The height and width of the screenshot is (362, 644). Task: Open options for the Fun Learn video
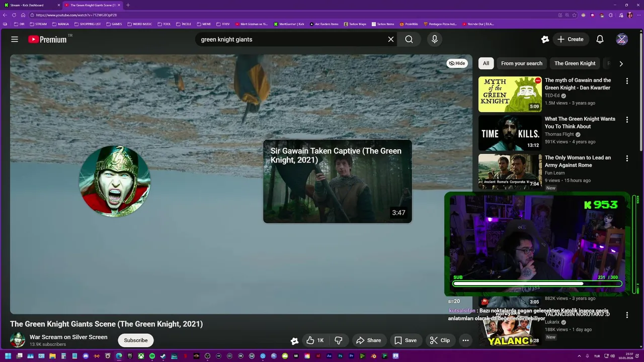pos(627,158)
